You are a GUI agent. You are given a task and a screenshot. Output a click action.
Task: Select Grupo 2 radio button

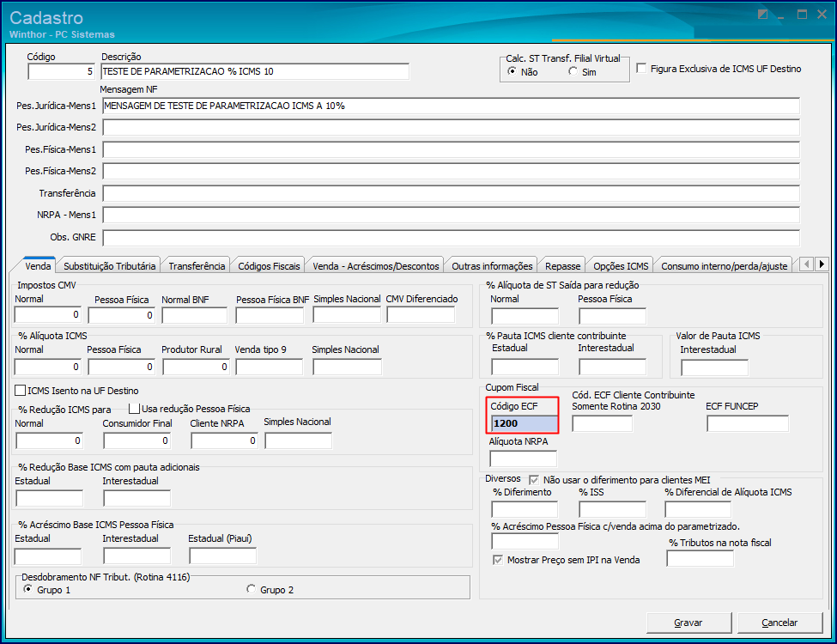pyautogui.click(x=251, y=589)
